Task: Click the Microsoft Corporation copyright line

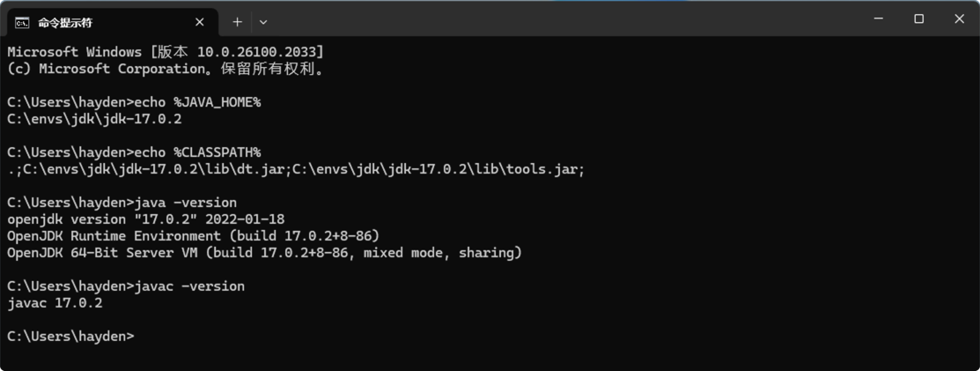Action: (x=166, y=69)
